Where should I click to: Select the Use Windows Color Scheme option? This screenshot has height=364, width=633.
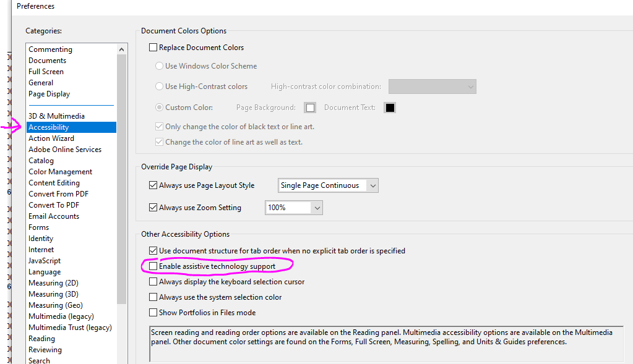pyautogui.click(x=160, y=66)
